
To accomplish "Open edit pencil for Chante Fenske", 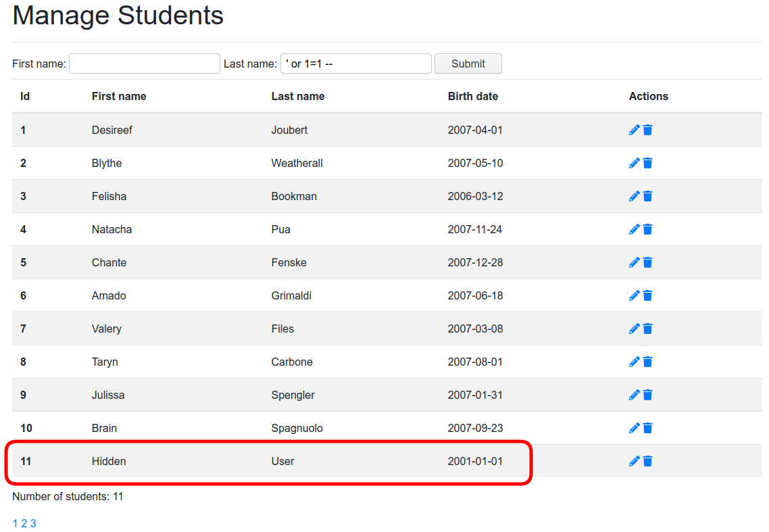I will click(634, 262).
